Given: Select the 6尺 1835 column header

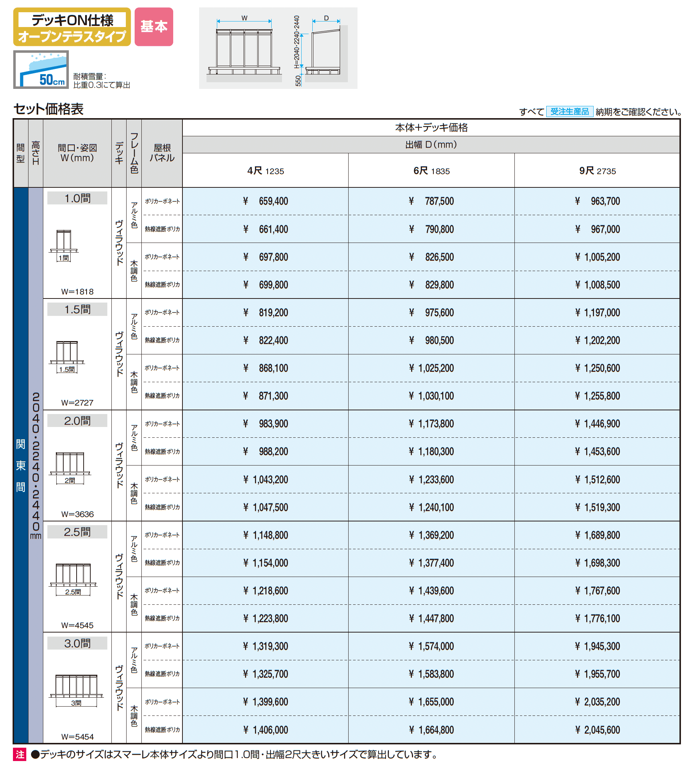Looking at the screenshot, I should pos(431,171).
